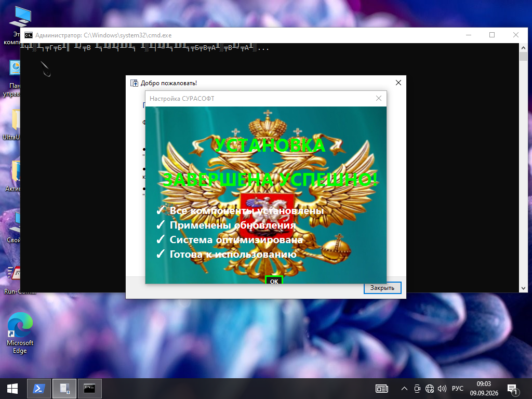This screenshot has height=399, width=532.
Task: Open news and interests taskbar widget
Action: coord(382,389)
